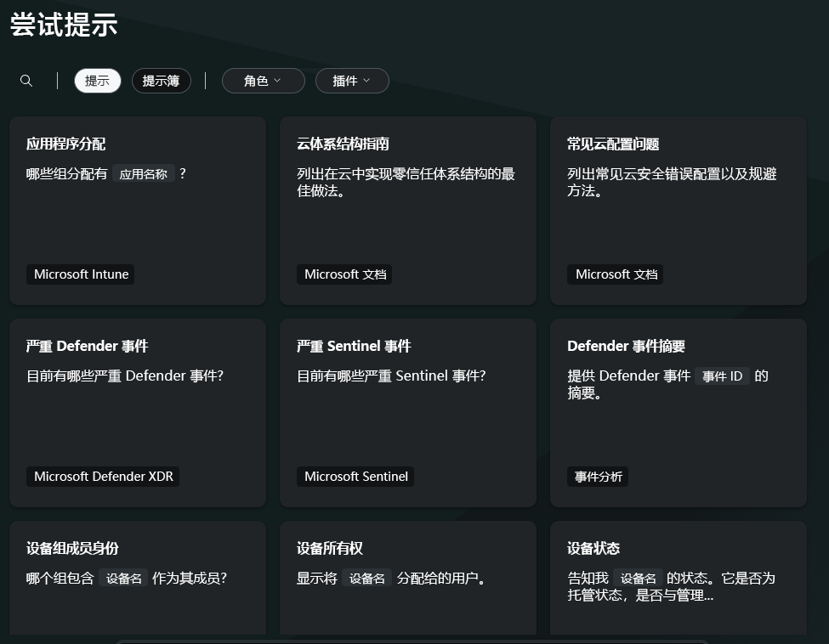Click the 应用名称 placeholder field

tap(144, 174)
